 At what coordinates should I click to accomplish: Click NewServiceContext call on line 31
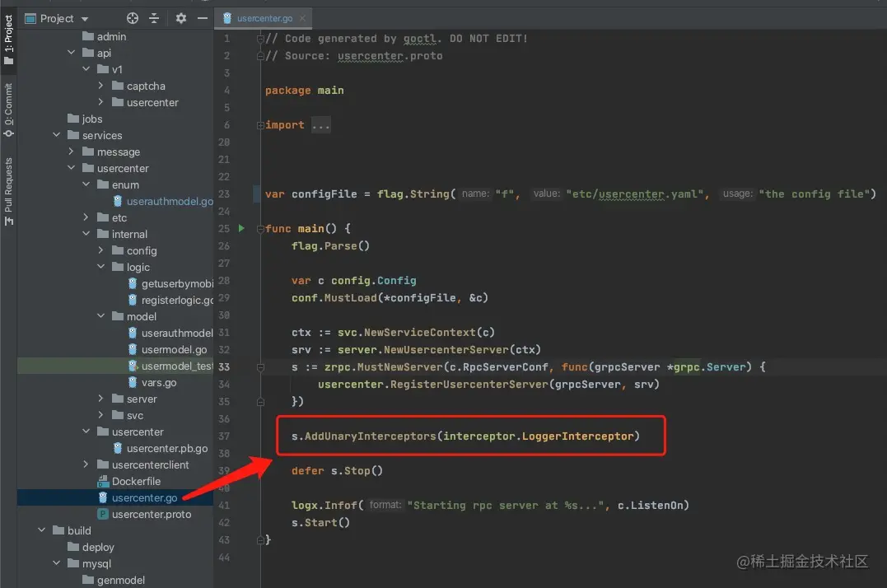pyautogui.click(x=420, y=333)
